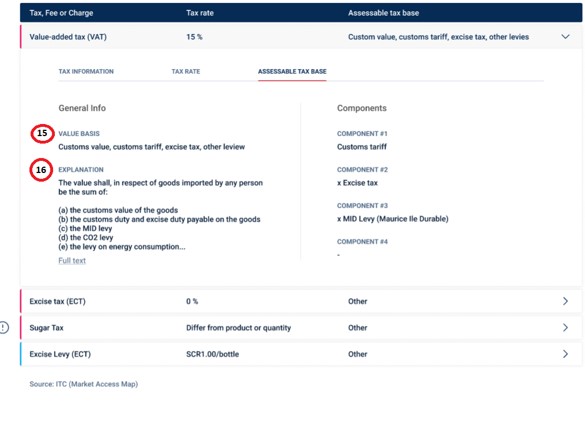Click the 'Assessable tax base' column header
The height and width of the screenshot is (426, 585).
click(384, 13)
